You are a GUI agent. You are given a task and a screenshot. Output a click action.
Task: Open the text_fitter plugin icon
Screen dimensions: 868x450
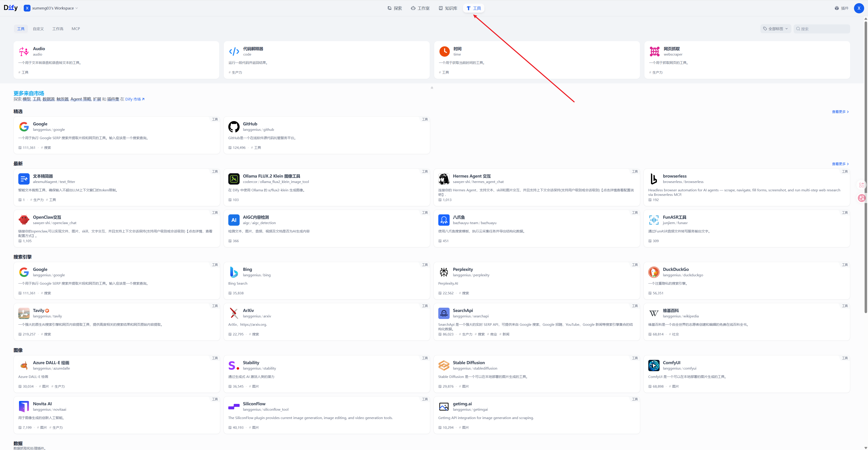pos(24,179)
